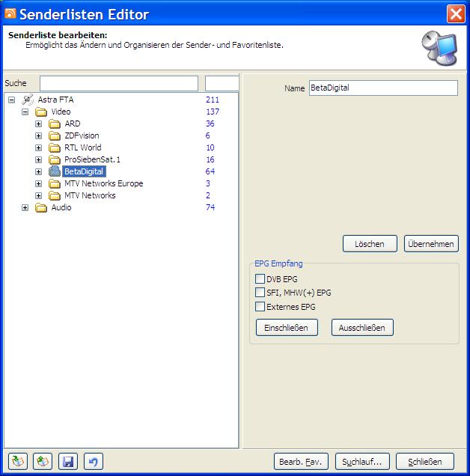Click the blue undo arrow icon

click(x=94, y=461)
